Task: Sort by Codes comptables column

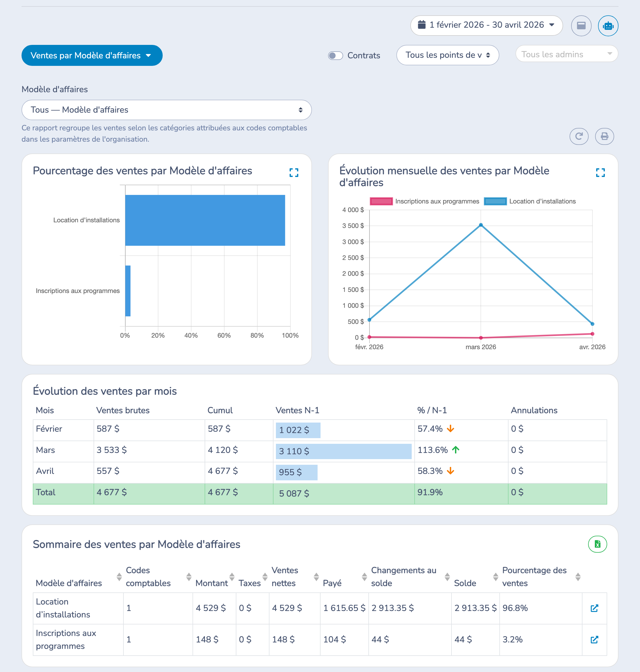Action: [189, 577]
